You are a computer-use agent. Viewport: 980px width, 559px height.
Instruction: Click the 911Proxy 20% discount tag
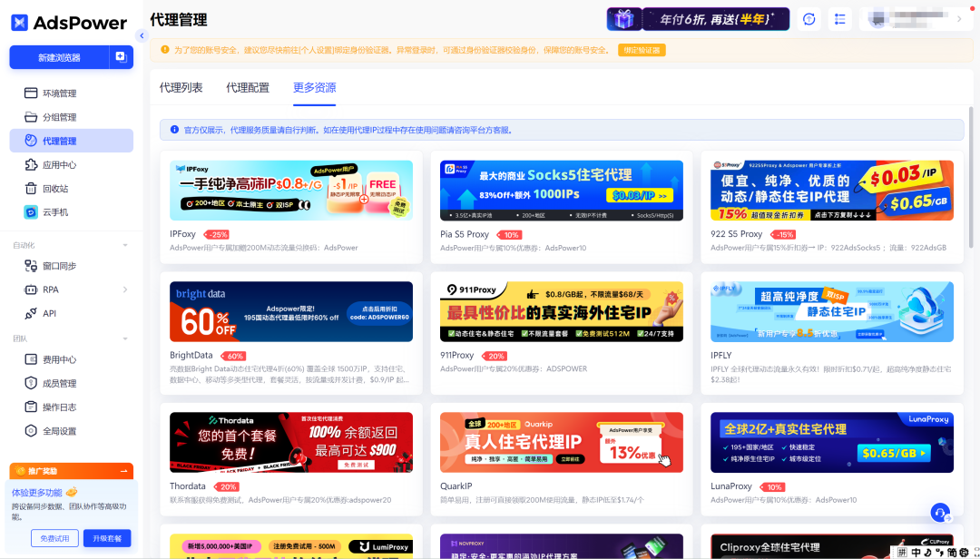495,356
